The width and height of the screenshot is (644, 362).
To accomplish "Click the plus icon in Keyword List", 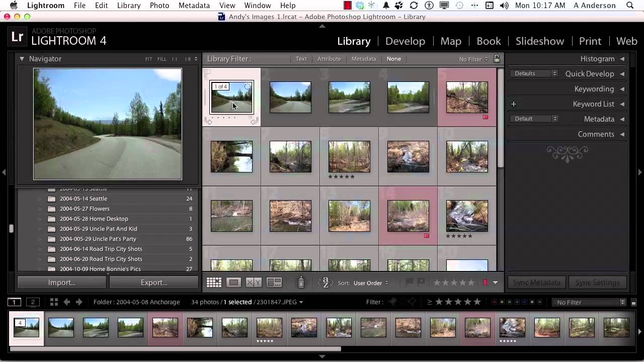I will pyautogui.click(x=514, y=104).
